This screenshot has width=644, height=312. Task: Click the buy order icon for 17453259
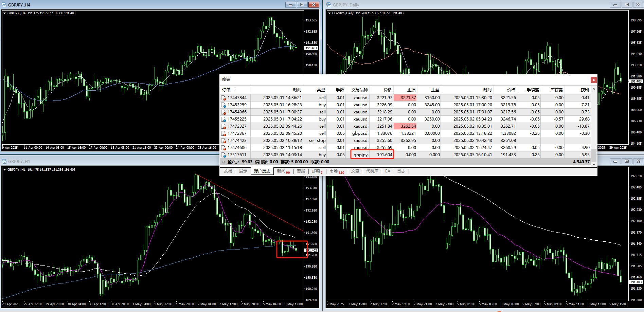pos(223,105)
